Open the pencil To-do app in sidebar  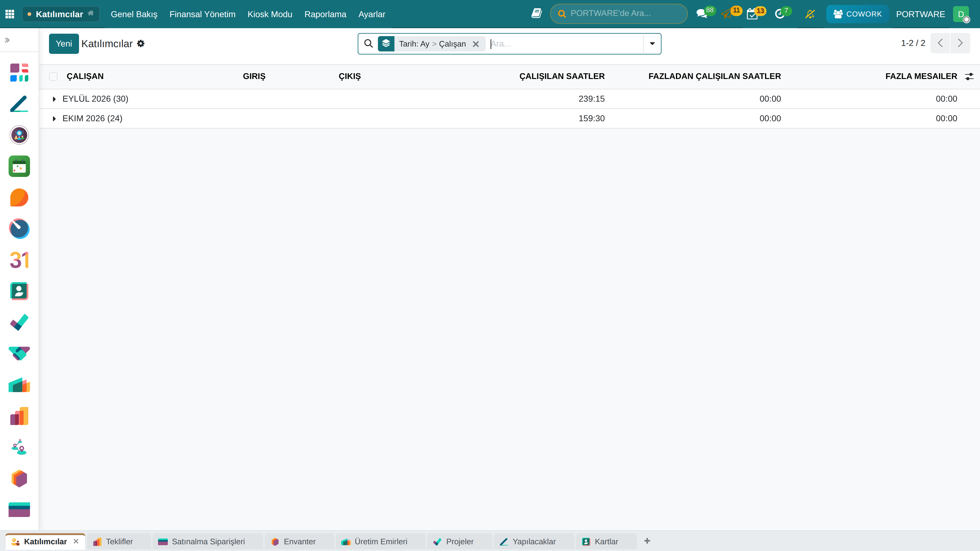(19, 104)
